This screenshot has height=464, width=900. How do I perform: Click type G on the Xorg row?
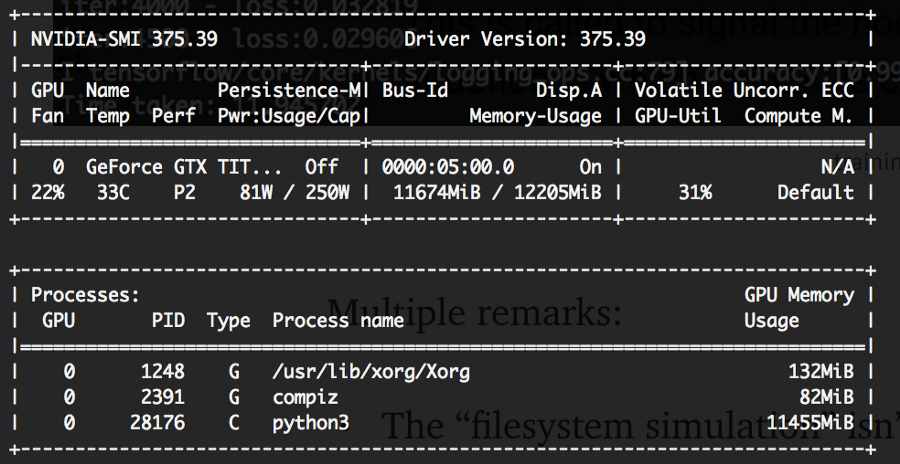(x=234, y=372)
